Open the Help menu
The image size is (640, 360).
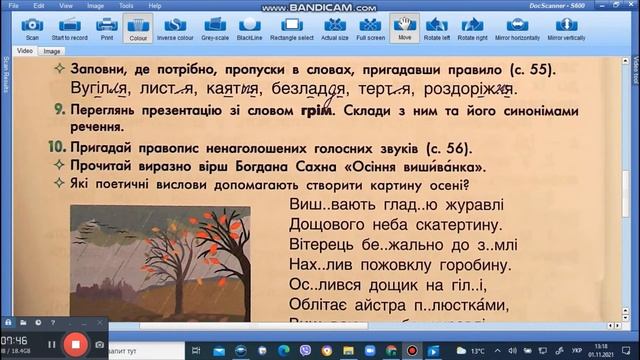pos(155,6)
